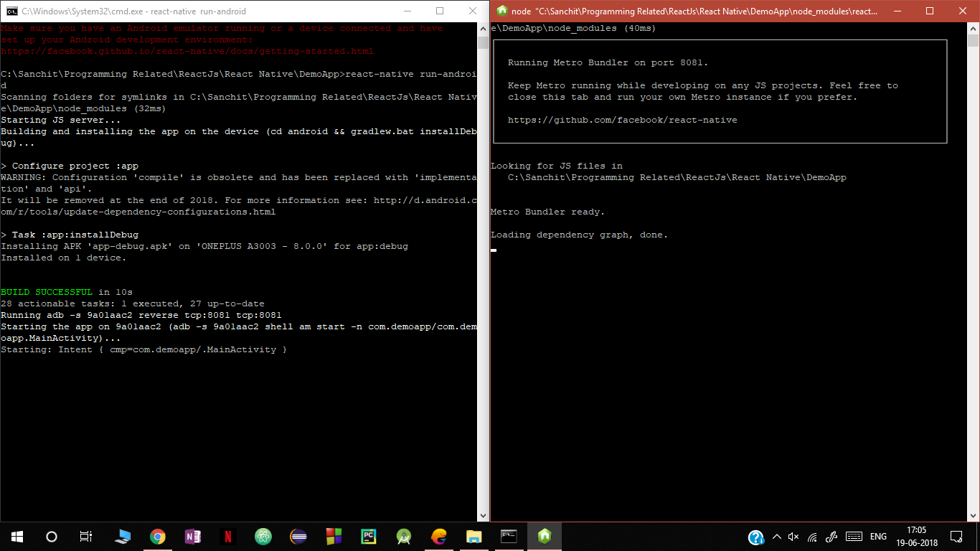Screen dimensions: 980x551
Task: Open Task View on the taskbar
Action: click(x=86, y=536)
